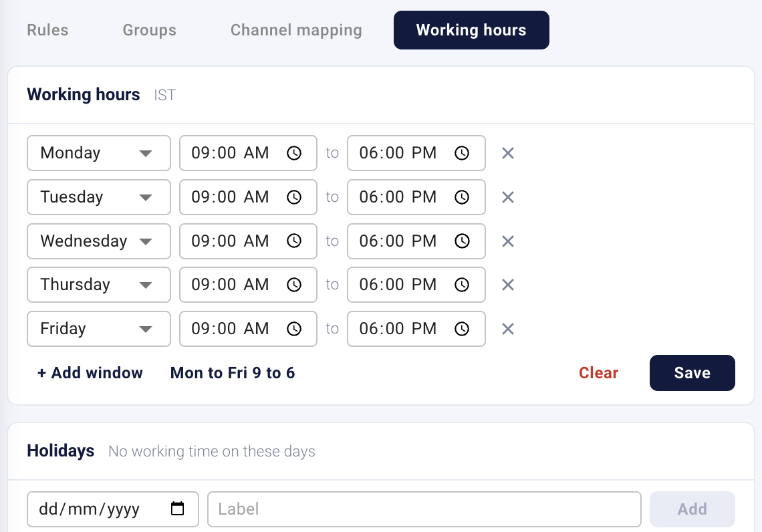
Task: Remove the Monday working window
Action: click(508, 153)
